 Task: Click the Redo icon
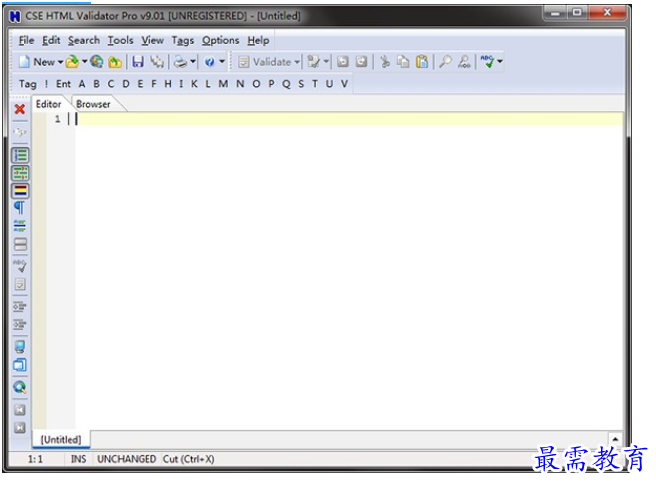[x=361, y=62]
